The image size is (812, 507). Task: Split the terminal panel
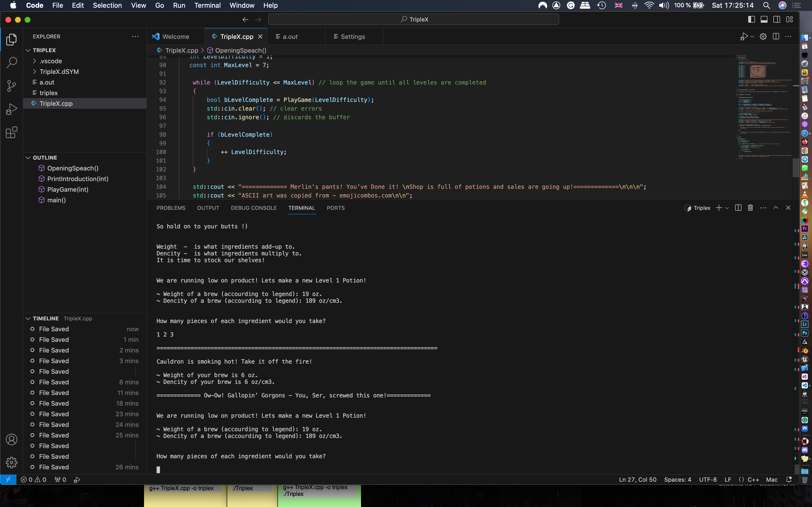738,208
